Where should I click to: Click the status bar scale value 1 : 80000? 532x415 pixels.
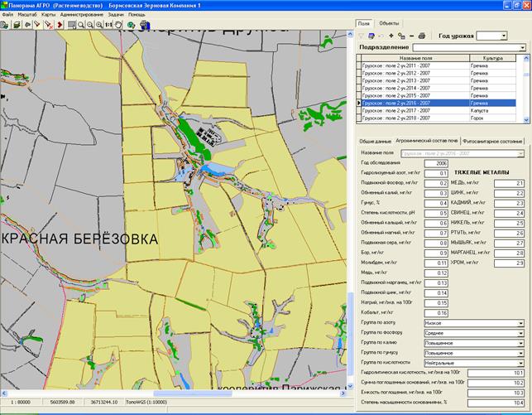tap(21, 402)
